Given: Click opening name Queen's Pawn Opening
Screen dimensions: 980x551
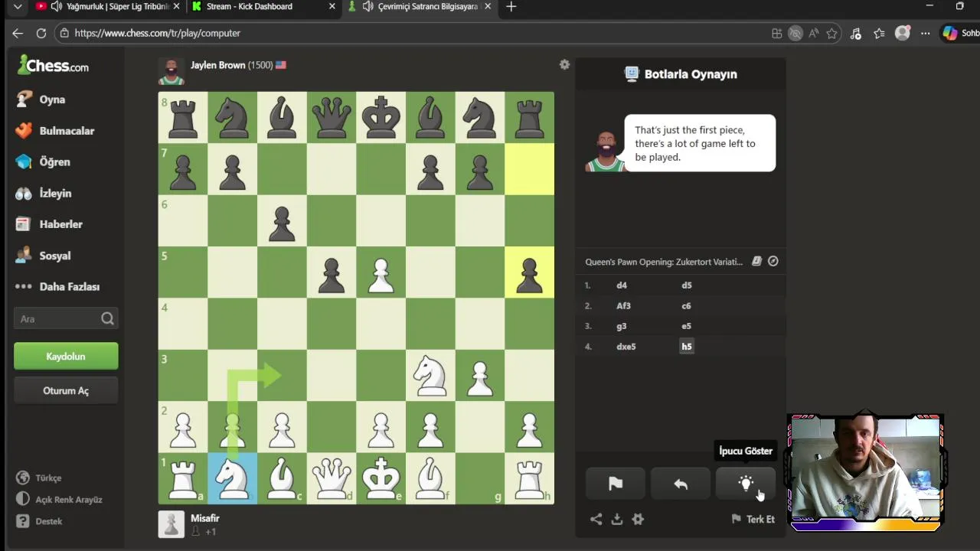Looking at the screenshot, I should pyautogui.click(x=664, y=262).
